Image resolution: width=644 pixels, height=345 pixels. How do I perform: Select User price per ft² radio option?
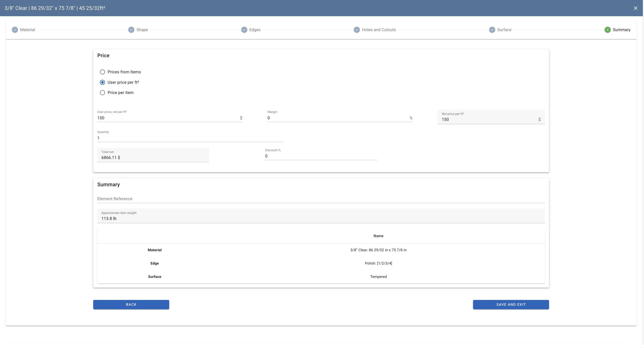pos(102,82)
